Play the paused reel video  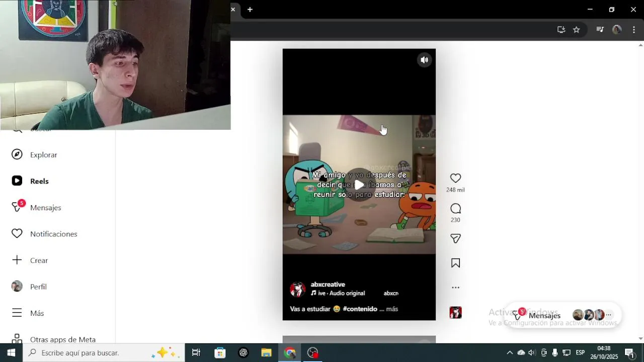click(x=359, y=185)
